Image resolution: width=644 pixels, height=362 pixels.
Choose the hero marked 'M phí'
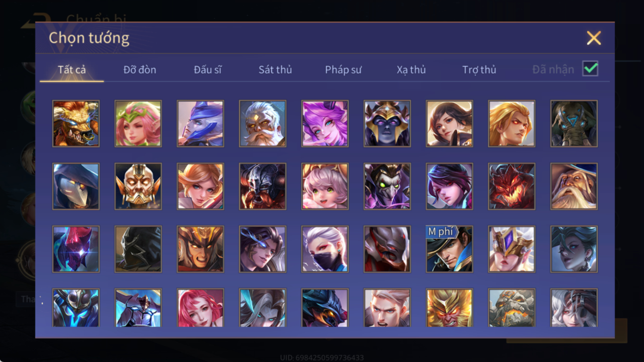click(449, 249)
